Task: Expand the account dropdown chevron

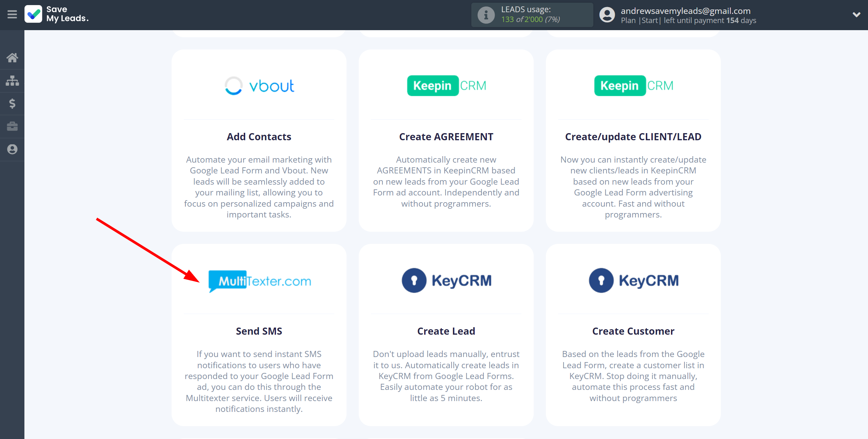Action: [856, 15]
